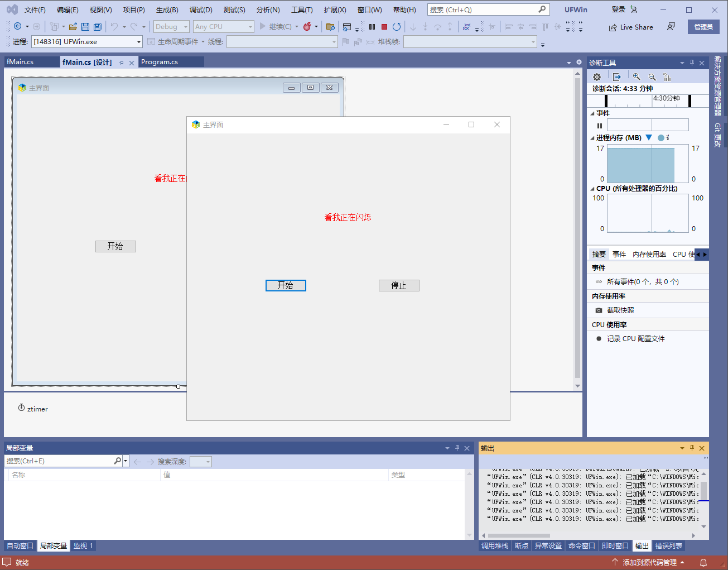Click the account icon beside 登录
This screenshot has height=570, width=728.
pos(634,9)
